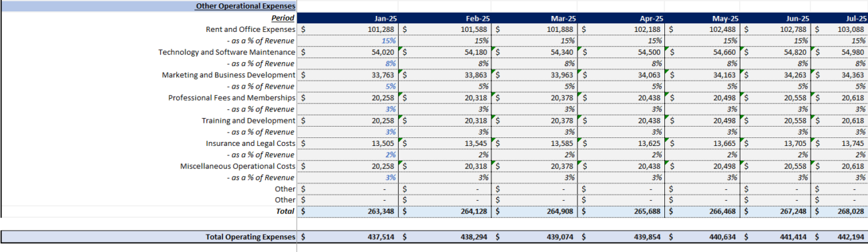The height and width of the screenshot is (252, 868).
Task: Select Insurance value 13,505 for Jan-25
Action: click(x=348, y=143)
